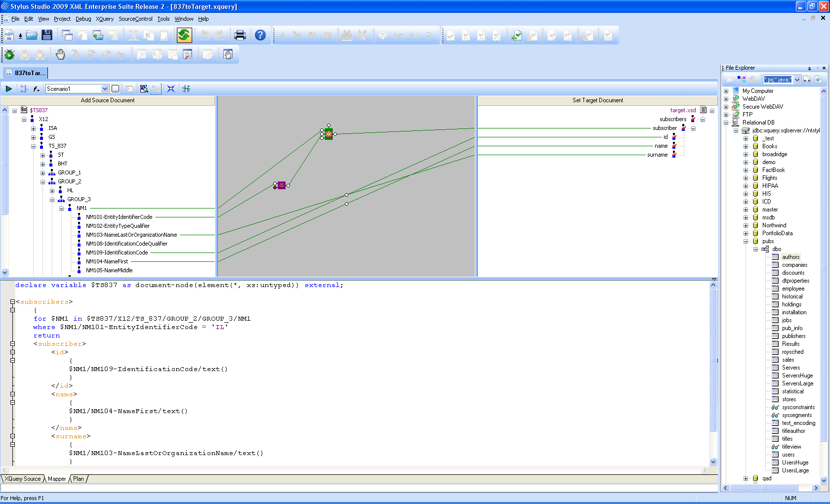
Task: Click the hand breakpoint icon in debug toolbar
Action: 60,55
